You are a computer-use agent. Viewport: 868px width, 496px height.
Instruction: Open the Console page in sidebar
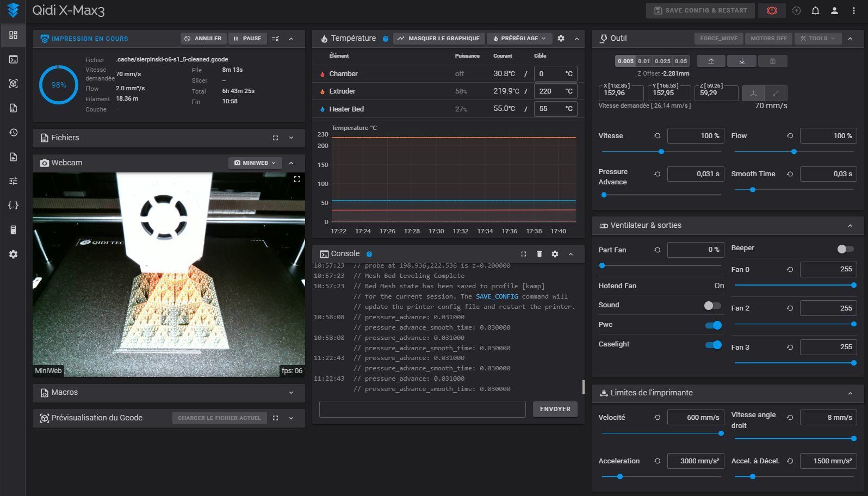tap(13, 59)
